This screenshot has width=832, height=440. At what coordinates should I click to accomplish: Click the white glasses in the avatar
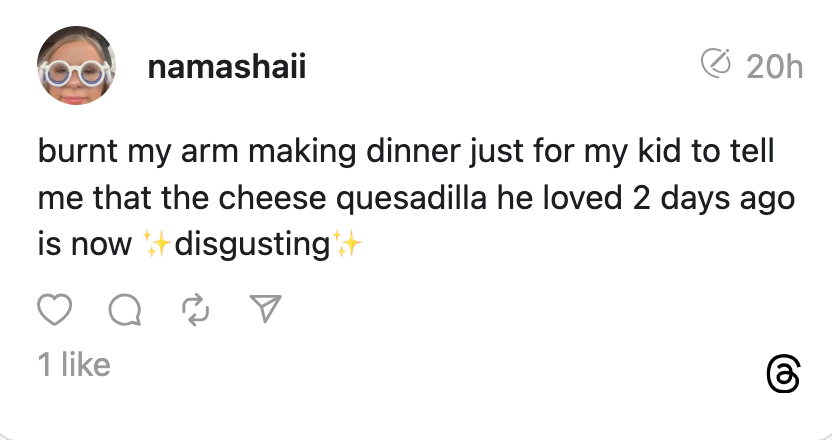tap(77, 72)
